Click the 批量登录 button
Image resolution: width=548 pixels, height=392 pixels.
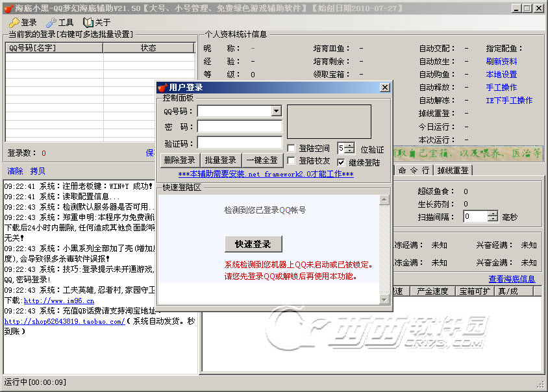click(x=221, y=160)
